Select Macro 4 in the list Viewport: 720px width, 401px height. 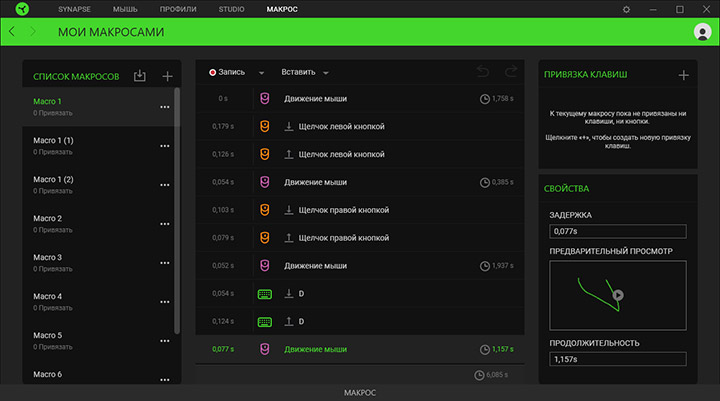pyautogui.click(x=98, y=302)
